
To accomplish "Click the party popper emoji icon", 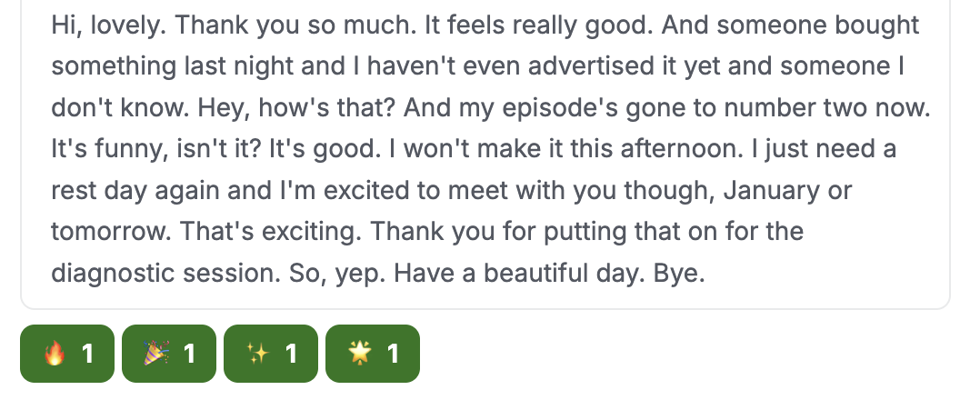I will (x=156, y=354).
